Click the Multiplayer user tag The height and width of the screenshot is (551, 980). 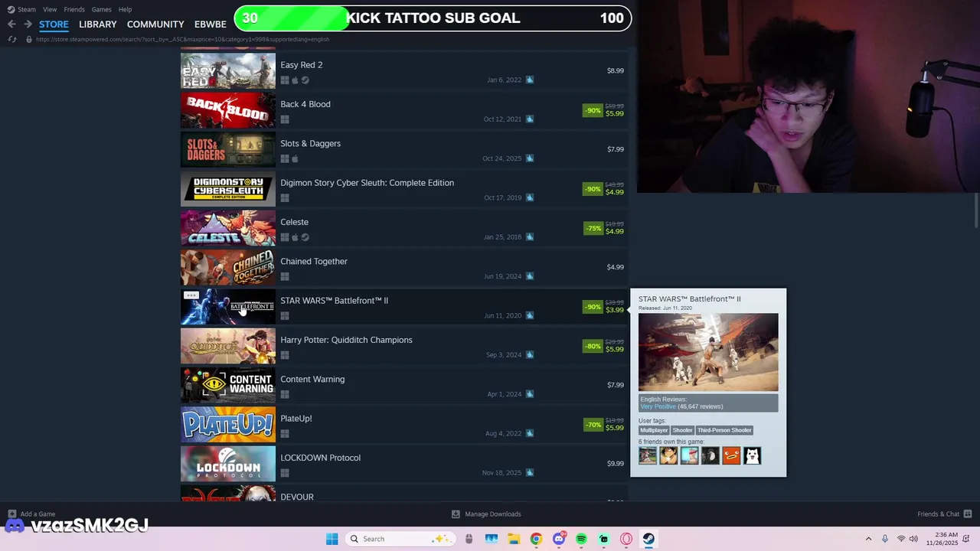pyautogui.click(x=654, y=430)
